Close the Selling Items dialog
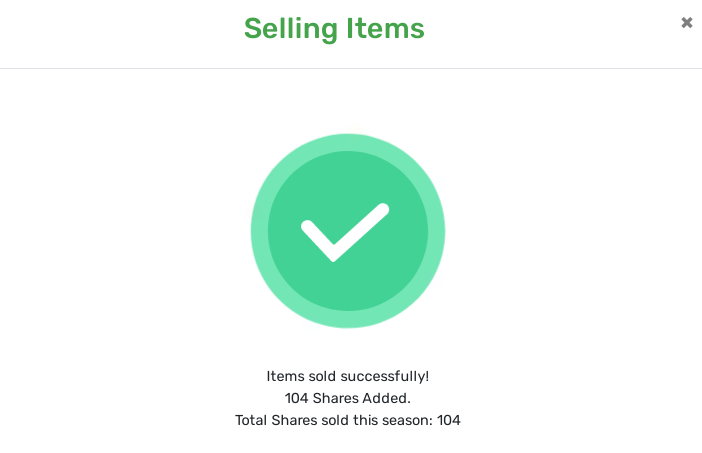Screen dimensions: 702x453 [x=687, y=22]
